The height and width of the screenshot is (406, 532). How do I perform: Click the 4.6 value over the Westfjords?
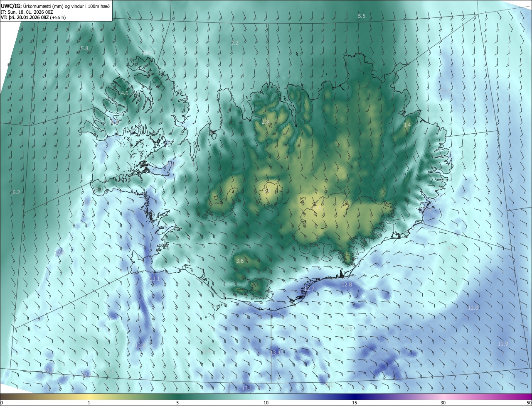(125, 93)
